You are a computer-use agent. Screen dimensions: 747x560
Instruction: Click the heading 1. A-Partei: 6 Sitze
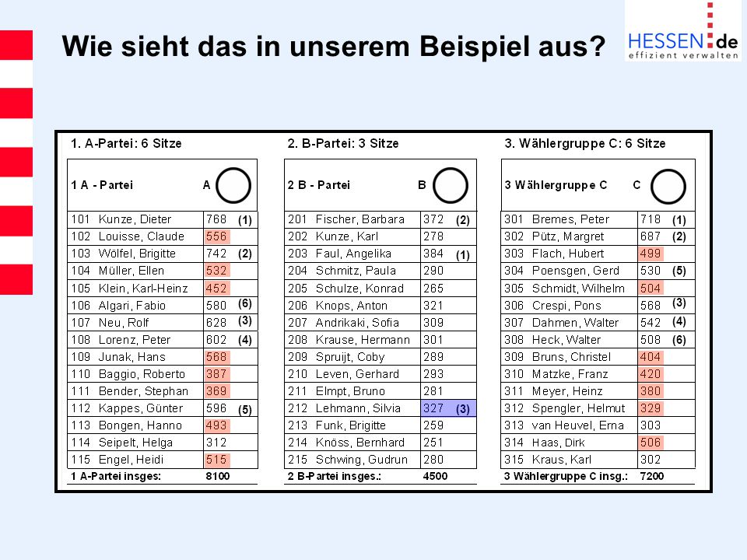point(126,143)
